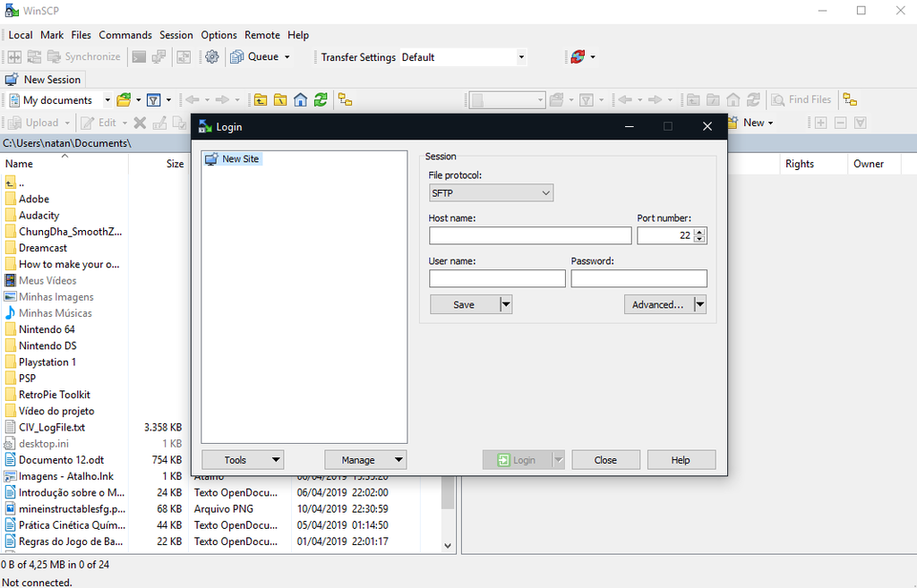
Task: Open the File protocol SFTP dropdown
Action: pos(491,193)
